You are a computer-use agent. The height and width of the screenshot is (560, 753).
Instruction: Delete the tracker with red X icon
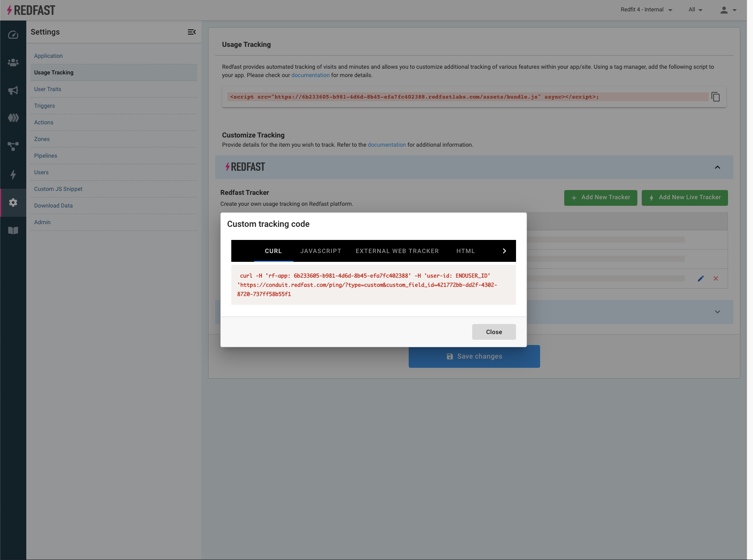[x=715, y=278]
